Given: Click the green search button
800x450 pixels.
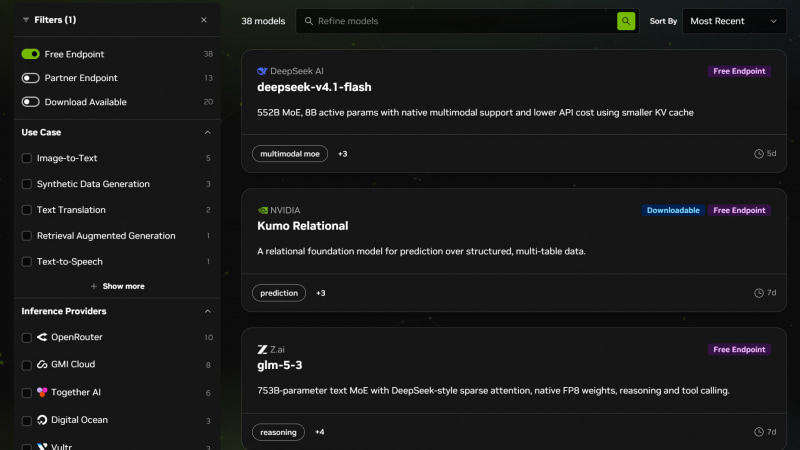Looking at the screenshot, I should tap(626, 21).
